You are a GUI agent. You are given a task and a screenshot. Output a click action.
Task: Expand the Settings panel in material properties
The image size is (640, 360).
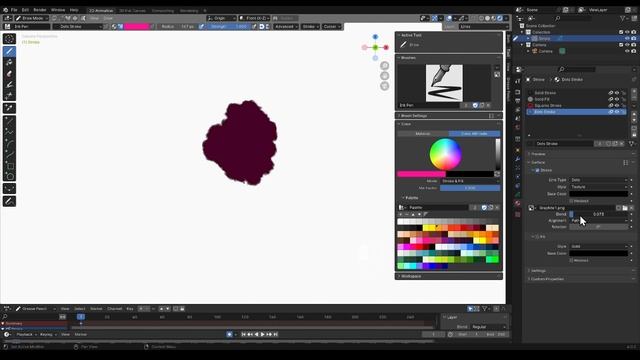point(538,271)
